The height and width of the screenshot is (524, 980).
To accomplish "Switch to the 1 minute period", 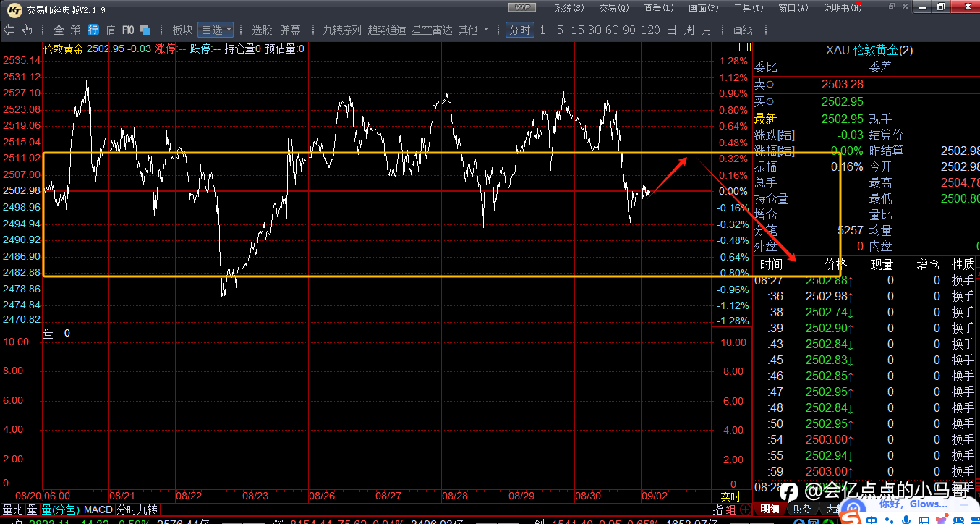I will (542, 30).
